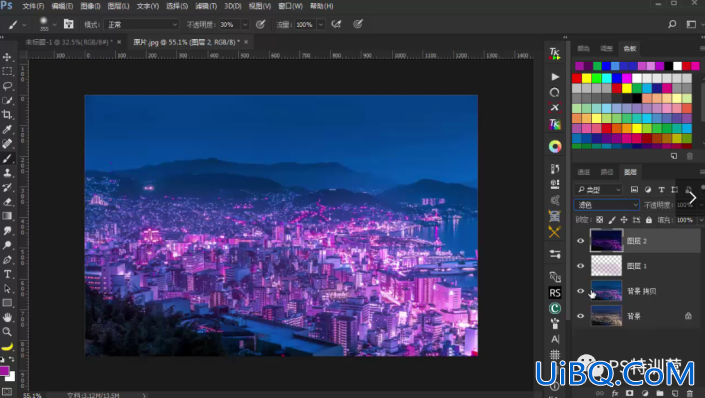The width and height of the screenshot is (705, 398).
Task: Click the search icon in options bar
Action: click(672, 24)
